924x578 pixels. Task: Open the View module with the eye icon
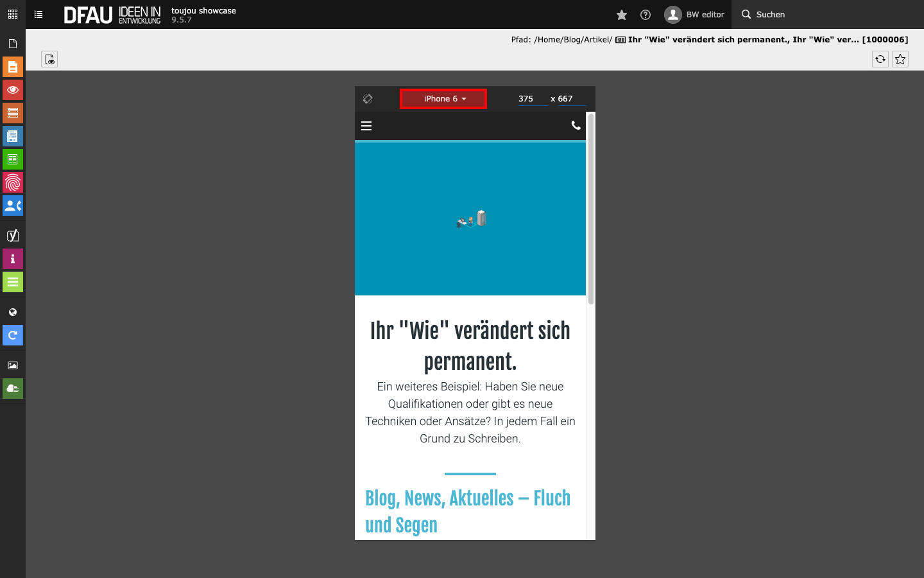[13, 90]
